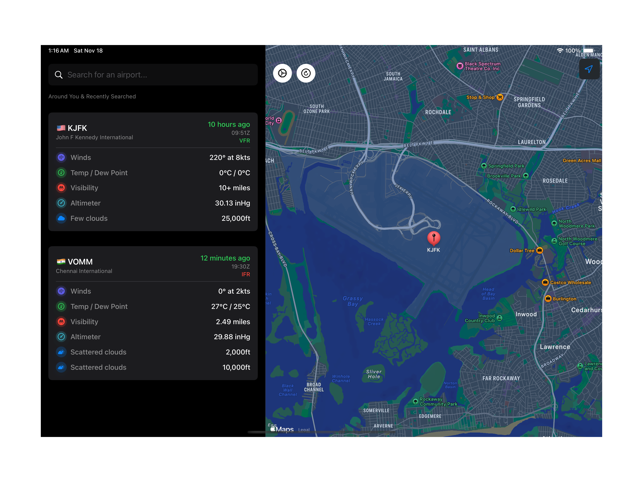Tap the current location arrow button

(589, 69)
